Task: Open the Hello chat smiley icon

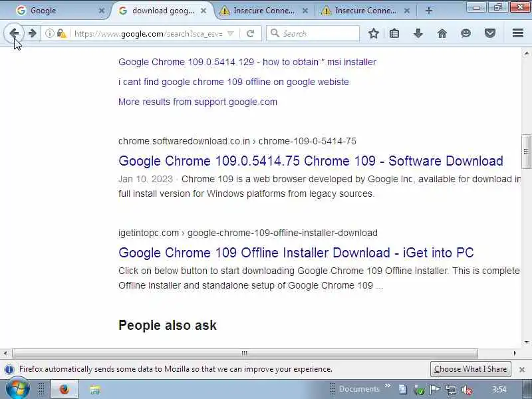Action: click(466, 33)
